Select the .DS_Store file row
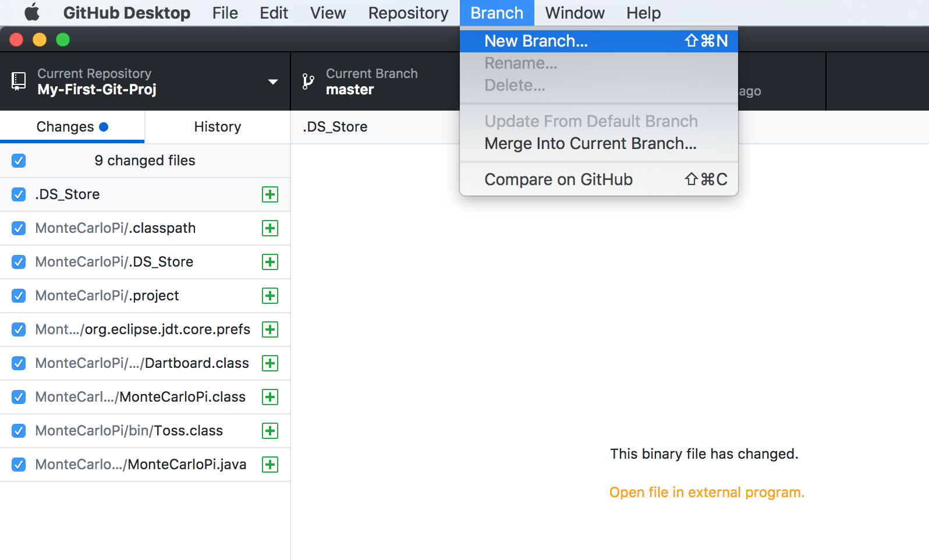Image resolution: width=929 pixels, height=560 pixels. tap(145, 194)
